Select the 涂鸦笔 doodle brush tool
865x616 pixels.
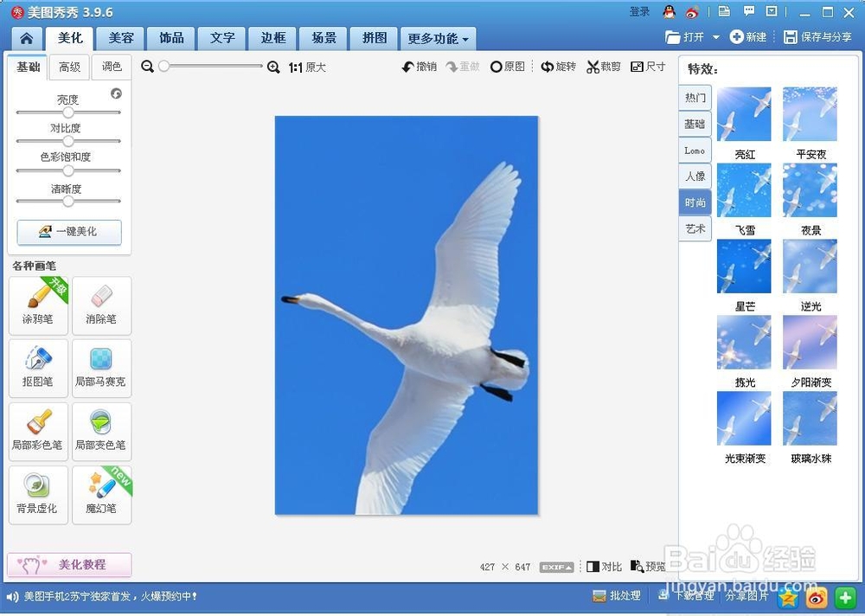38,305
